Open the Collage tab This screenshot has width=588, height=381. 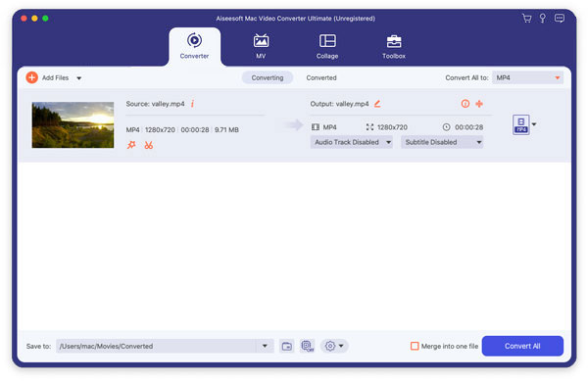pyautogui.click(x=327, y=46)
